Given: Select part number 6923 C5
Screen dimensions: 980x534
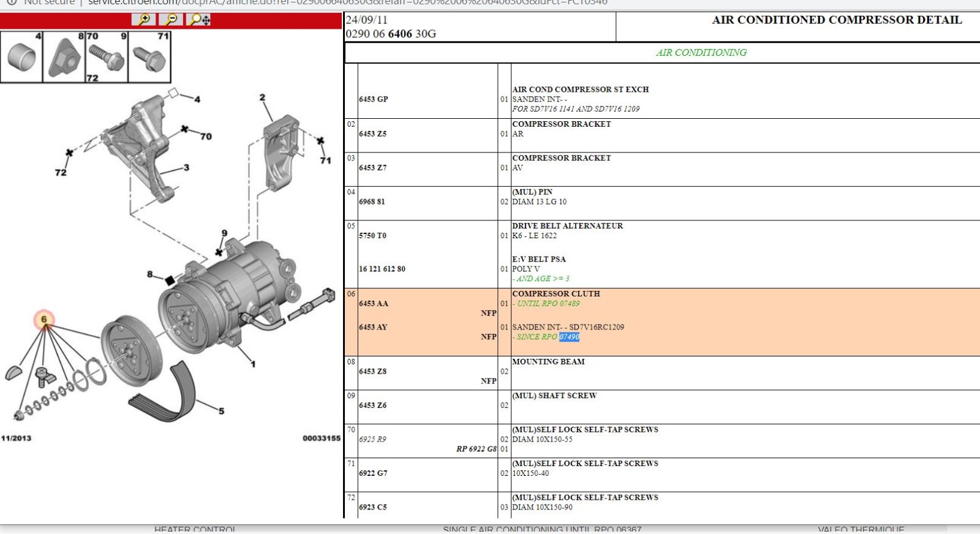Looking at the screenshot, I should 372,507.
